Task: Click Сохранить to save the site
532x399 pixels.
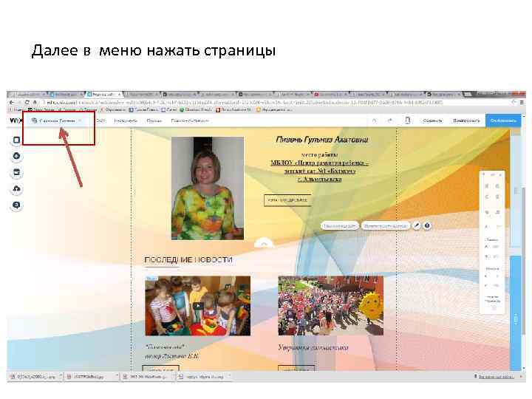Action: (x=432, y=120)
